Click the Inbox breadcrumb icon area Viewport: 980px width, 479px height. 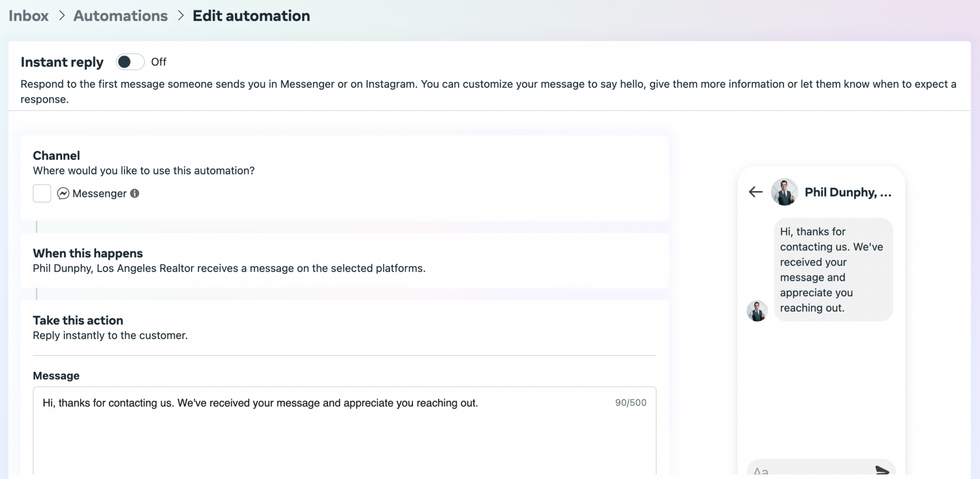tap(29, 15)
